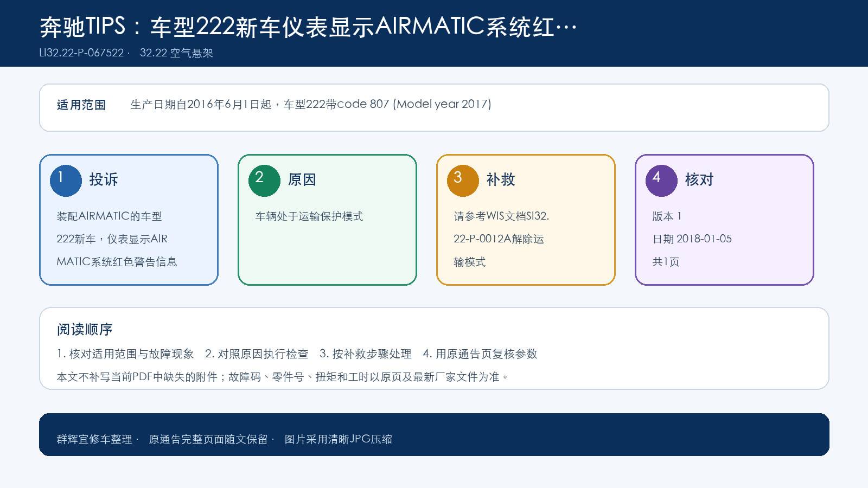Click step 2. 对照原因执行检查
The width and height of the screenshot is (868, 488).
[x=257, y=354]
